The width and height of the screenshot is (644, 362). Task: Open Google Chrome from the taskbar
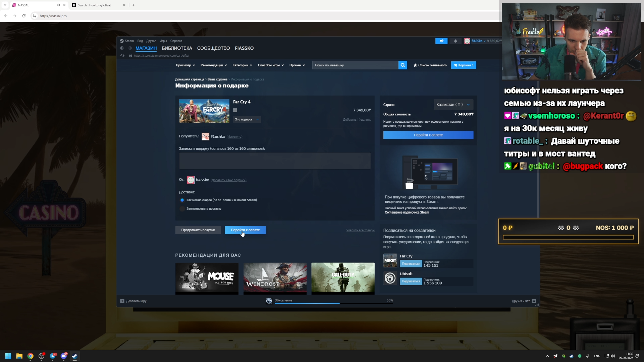pos(31,356)
